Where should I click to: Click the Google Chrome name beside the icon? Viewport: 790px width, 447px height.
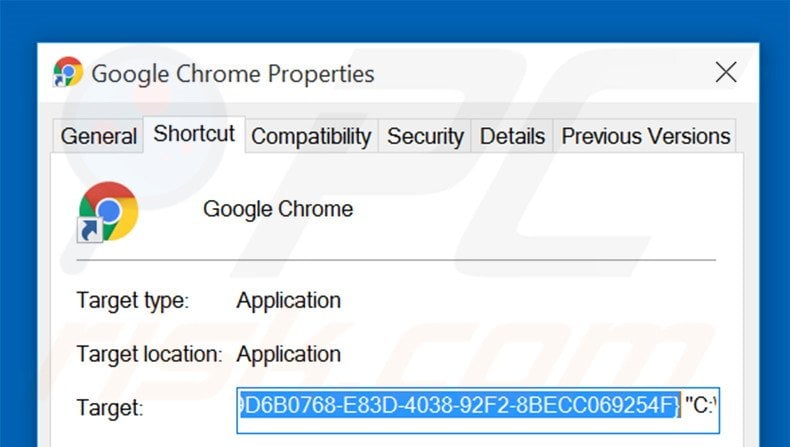tap(278, 209)
